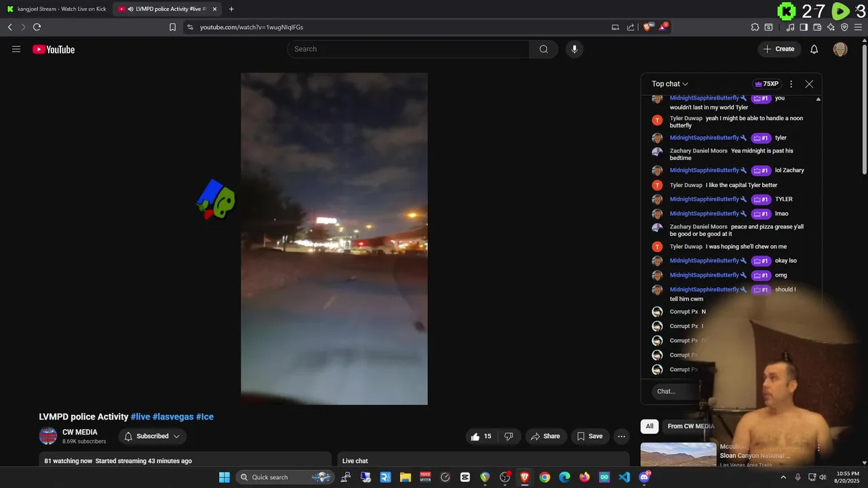The image size is (868, 488).
Task: Share the video
Action: 545,436
